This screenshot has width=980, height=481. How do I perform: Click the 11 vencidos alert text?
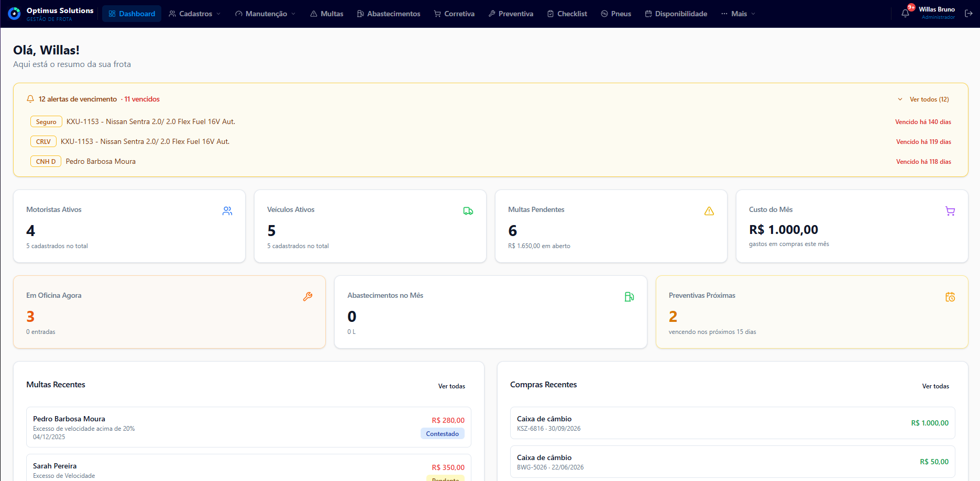click(x=142, y=99)
